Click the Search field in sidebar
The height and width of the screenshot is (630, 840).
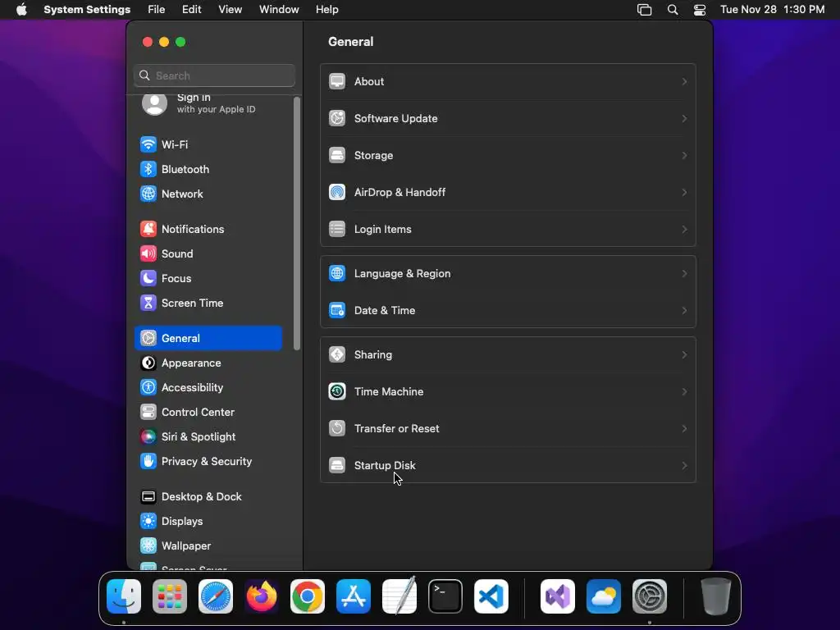click(x=214, y=75)
